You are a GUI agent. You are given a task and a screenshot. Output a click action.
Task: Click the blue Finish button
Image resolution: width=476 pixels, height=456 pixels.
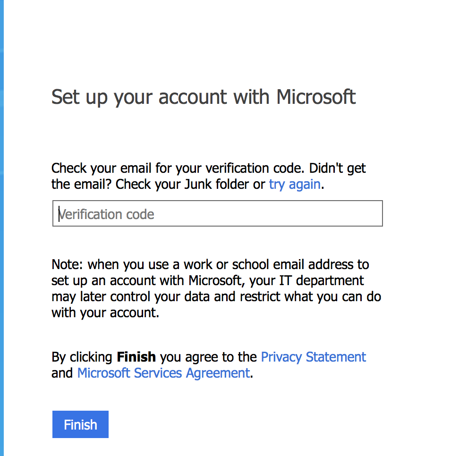[80, 424]
